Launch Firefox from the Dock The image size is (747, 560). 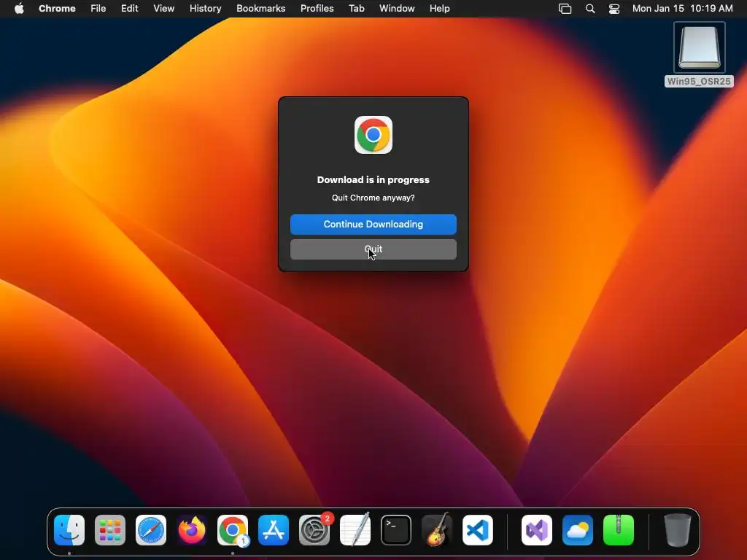(192, 530)
